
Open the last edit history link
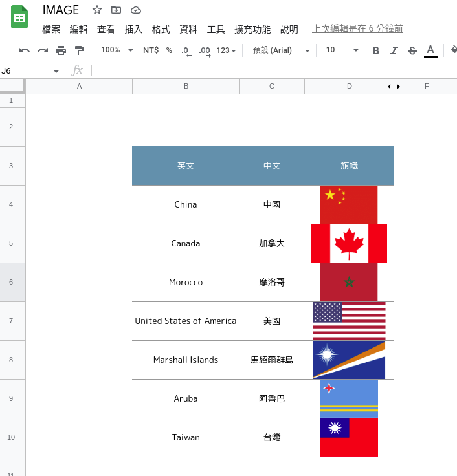point(357,29)
